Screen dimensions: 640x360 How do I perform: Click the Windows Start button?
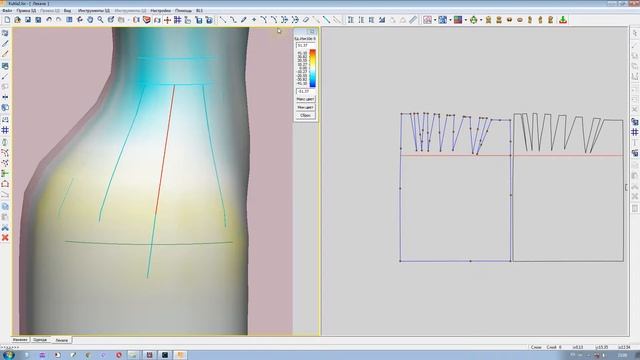pyautogui.click(x=8, y=355)
